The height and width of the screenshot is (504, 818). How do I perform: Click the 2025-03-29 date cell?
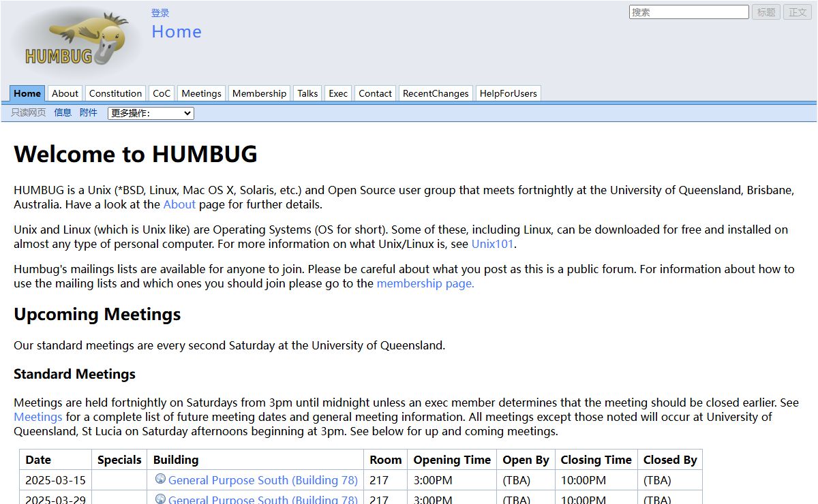56,499
